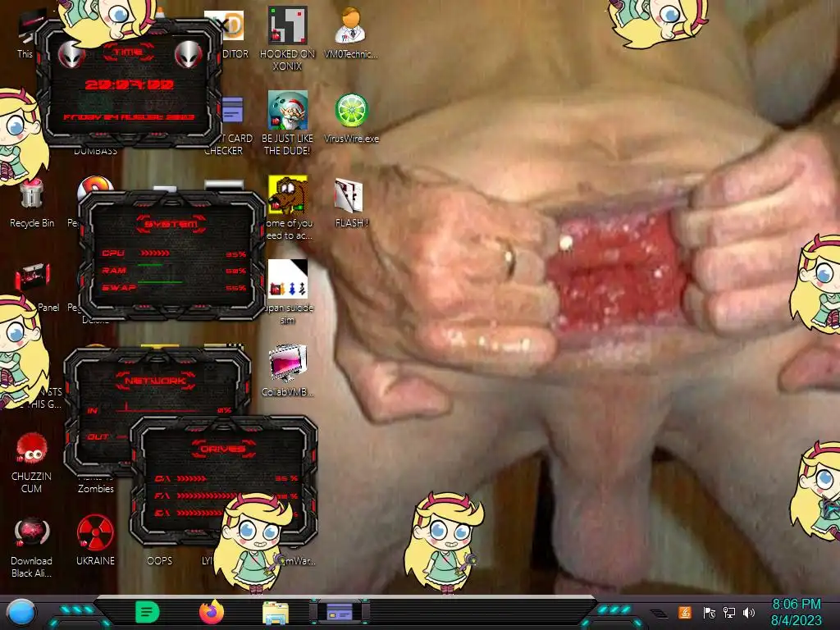Image resolution: width=840 pixels, height=630 pixels.
Task: Launch Firefox from the taskbar
Action: coord(212,612)
